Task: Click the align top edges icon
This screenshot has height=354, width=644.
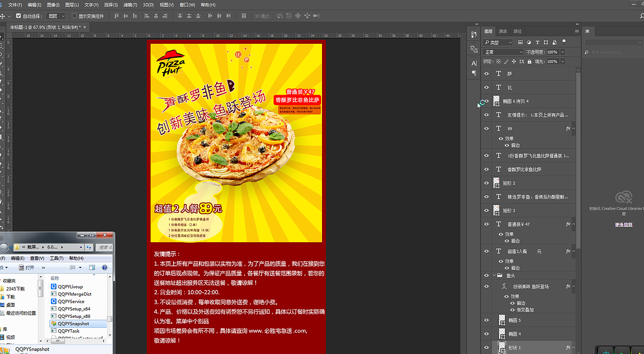Action: (117, 16)
